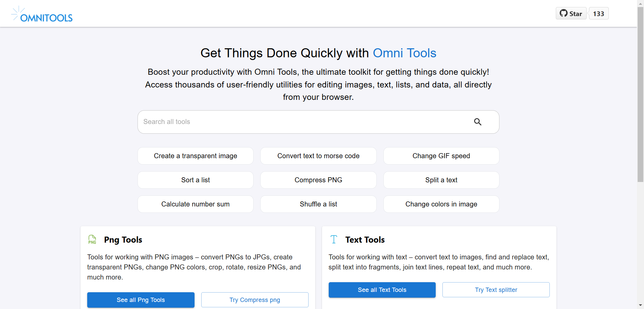Open the Sort a list tool
644x309 pixels.
pyautogui.click(x=196, y=180)
